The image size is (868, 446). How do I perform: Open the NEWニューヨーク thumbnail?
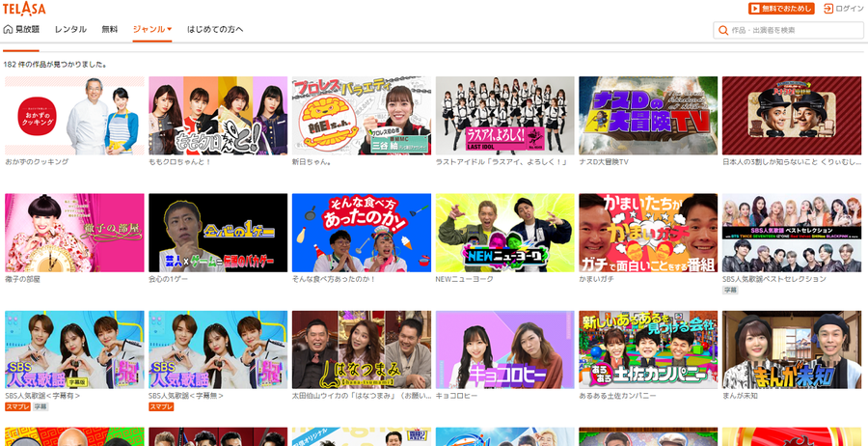pos(504,233)
